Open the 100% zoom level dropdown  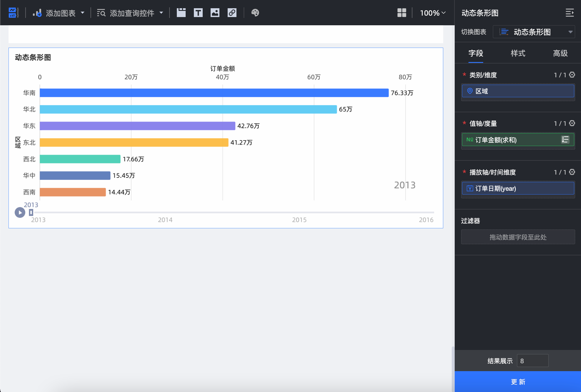click(433, 13)
